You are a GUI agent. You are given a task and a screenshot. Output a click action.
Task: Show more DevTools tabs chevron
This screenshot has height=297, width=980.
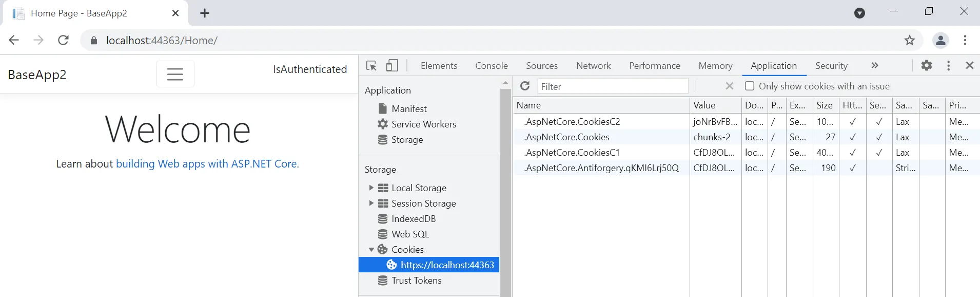click(874, 66)
